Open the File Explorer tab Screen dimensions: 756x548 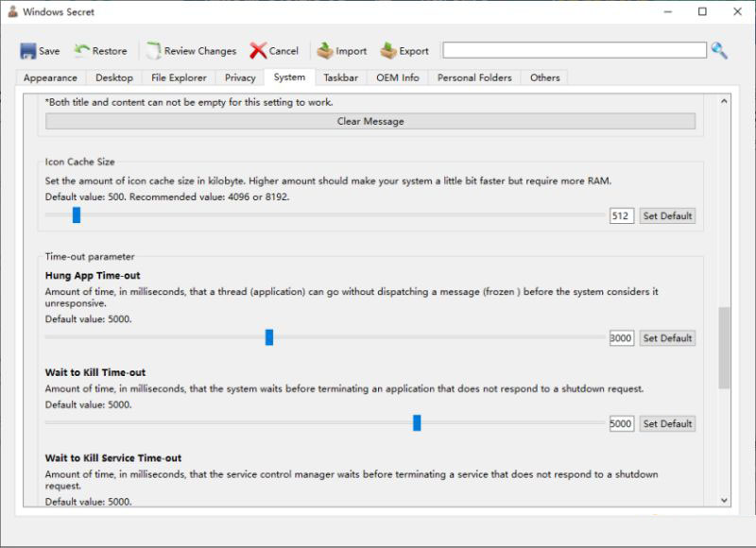[x=179, y=77]
